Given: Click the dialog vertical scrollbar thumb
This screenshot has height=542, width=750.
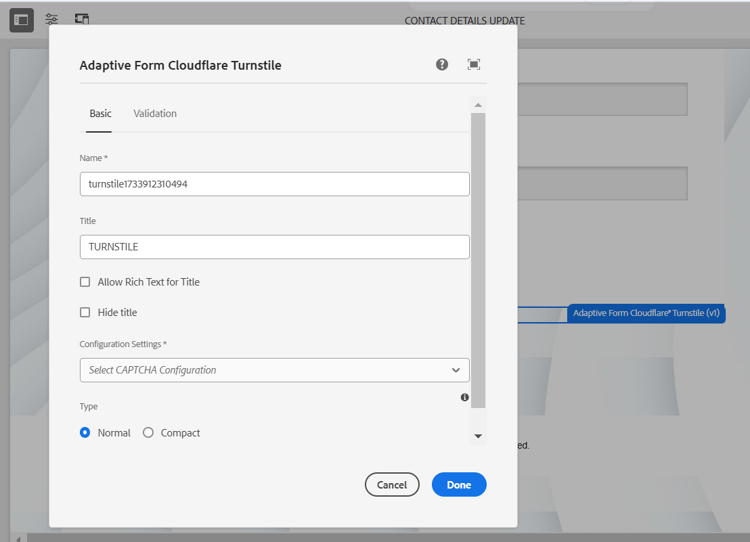Looking at the screenshot, I should point(478,260).
